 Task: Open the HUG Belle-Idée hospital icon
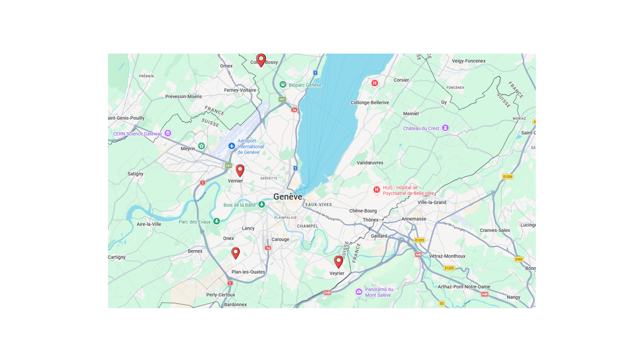[377, 190]
